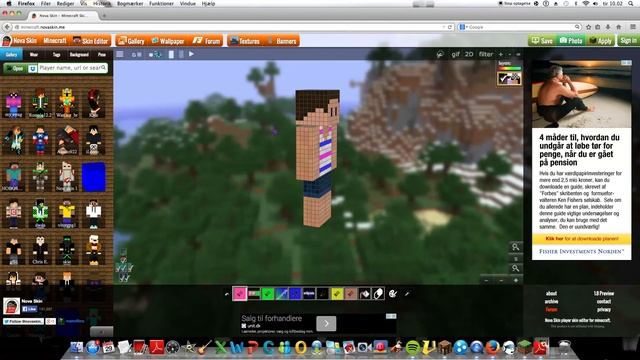
Task: Switch to the Pose sidebar tab
Action: tap(102, 54)
